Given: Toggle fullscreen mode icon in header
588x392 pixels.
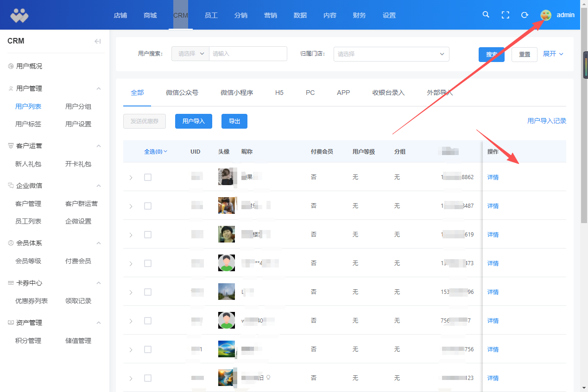Looking at the screenshot, I should click(506, 15).
